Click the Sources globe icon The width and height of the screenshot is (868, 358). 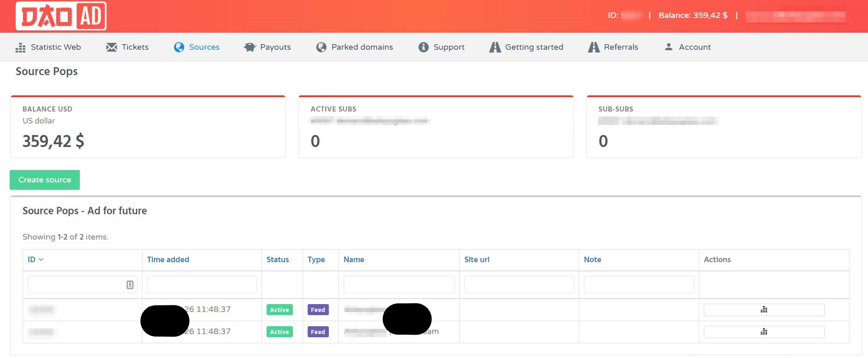point(179,47)
